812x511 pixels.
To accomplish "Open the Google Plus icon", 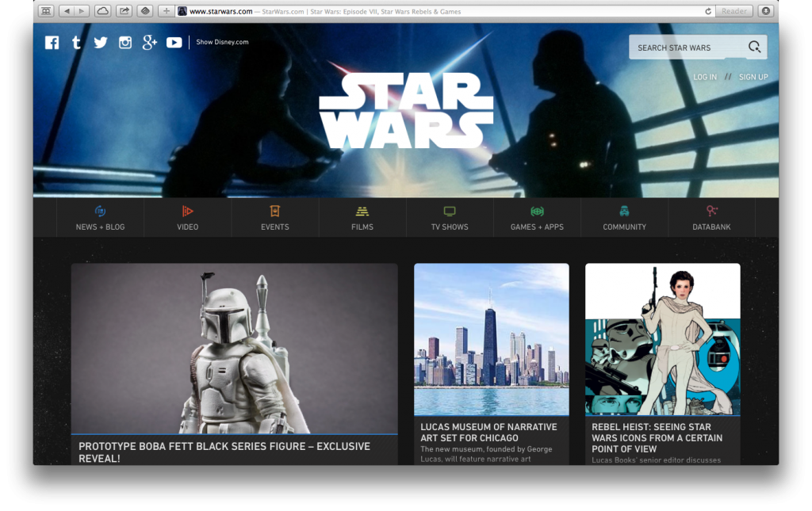I will 150,43.
